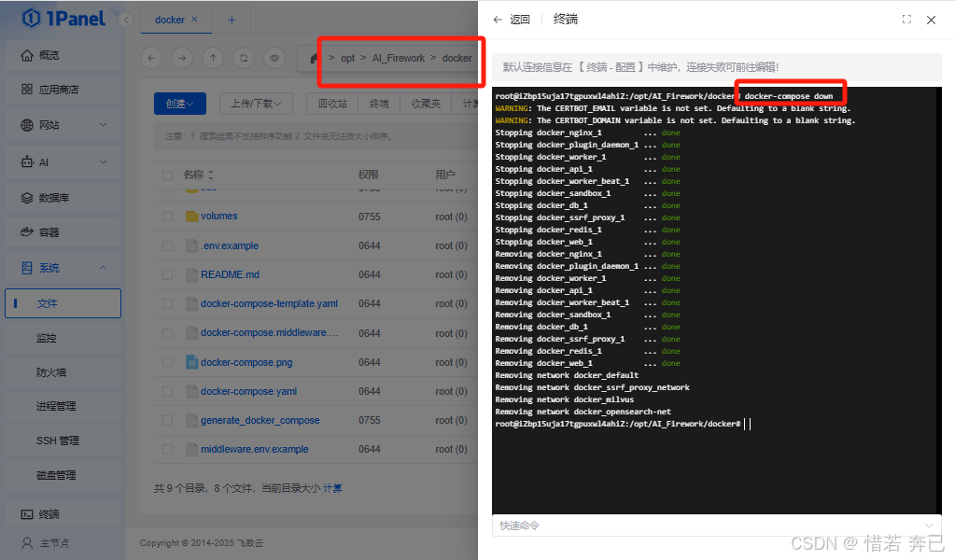Screen dimensions: 955x560
Task: Add a new file tab
Action: (232, 21)
